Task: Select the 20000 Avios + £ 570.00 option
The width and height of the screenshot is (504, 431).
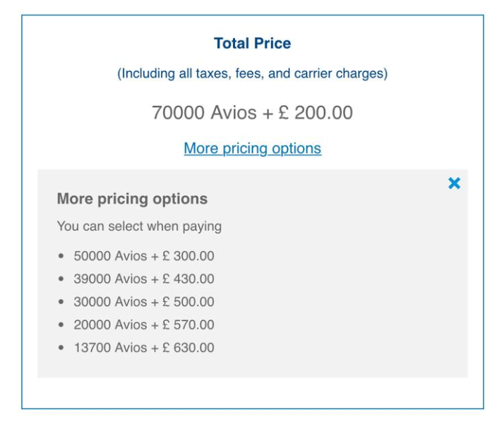Action: 143,325
